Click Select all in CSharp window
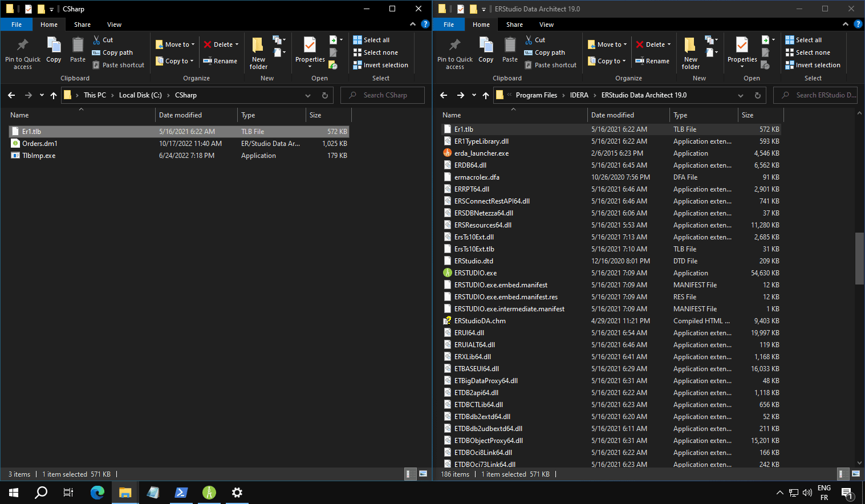The width and height of the screenshot is (865, 504). (371, 40)
